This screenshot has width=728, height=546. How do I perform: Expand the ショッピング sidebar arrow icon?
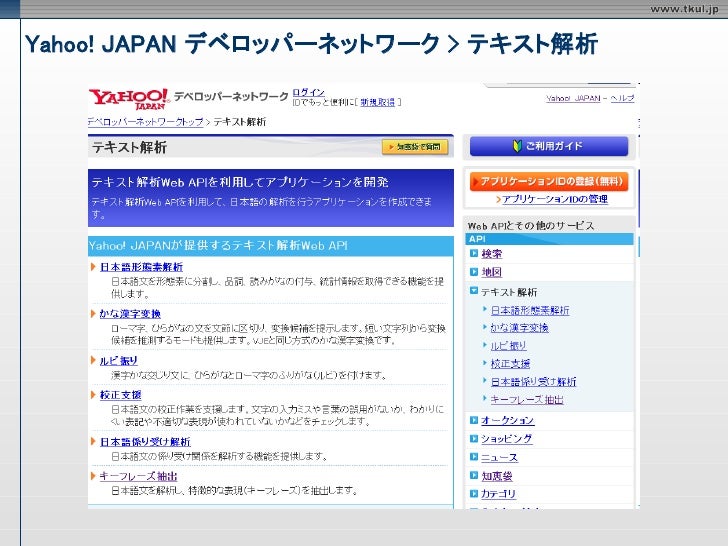474,438
